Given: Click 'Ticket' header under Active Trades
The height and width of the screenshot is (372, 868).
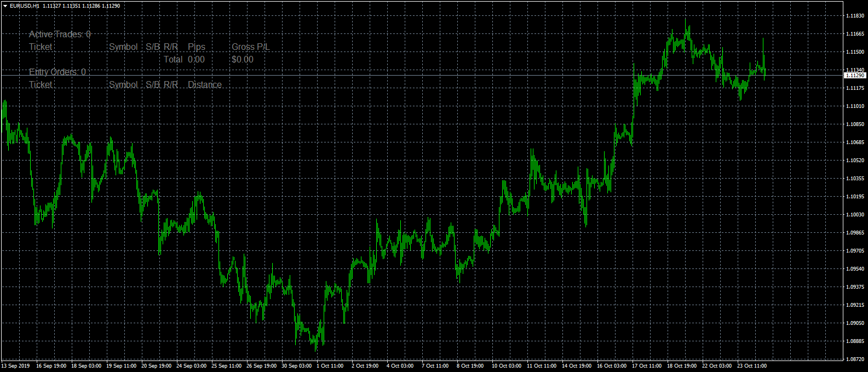Looking at the screenshot, I should click(x=41, y=47).
